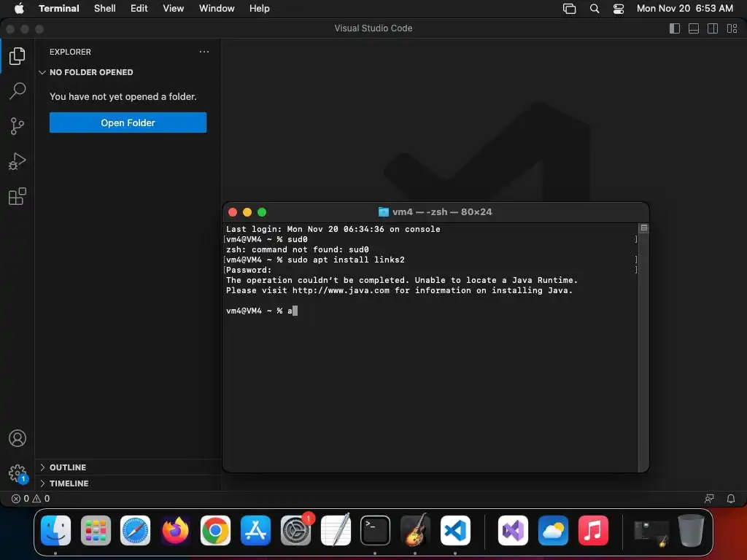Open notifications bell in status bar
This screenshot has width=747, height=560.
731,499
